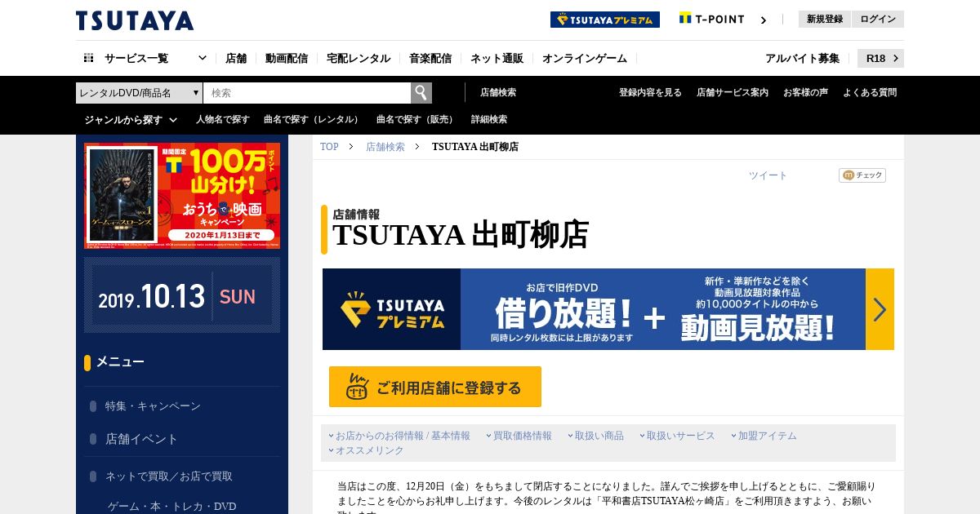
Task: Open the grid icon next to サービス一覧
Action: tap(88, 58)
